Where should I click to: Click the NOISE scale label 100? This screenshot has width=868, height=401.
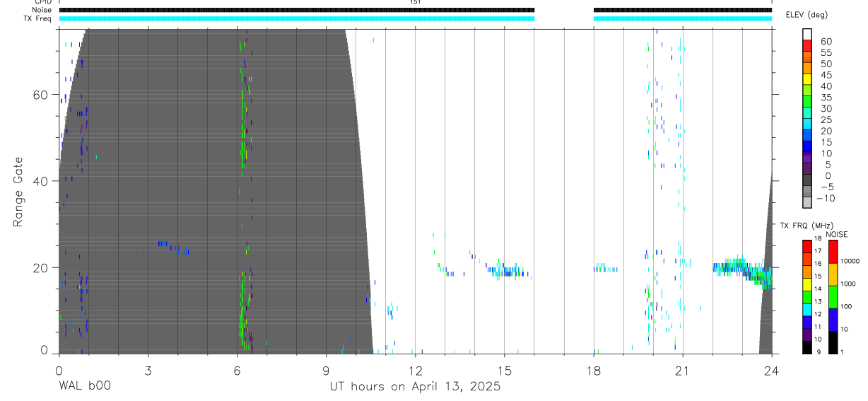click(846, 306)
